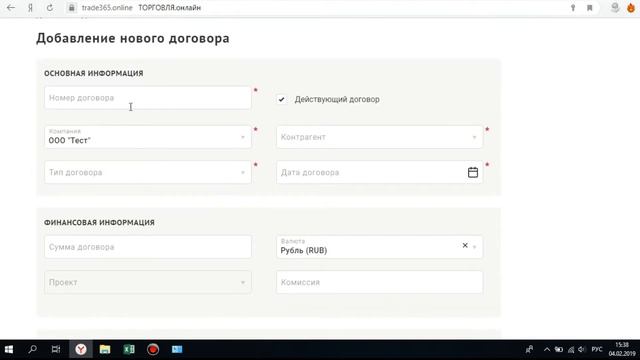The image size is (640, 360).
Task: Click the Действующий договор label text
Action: coord(337,99)
